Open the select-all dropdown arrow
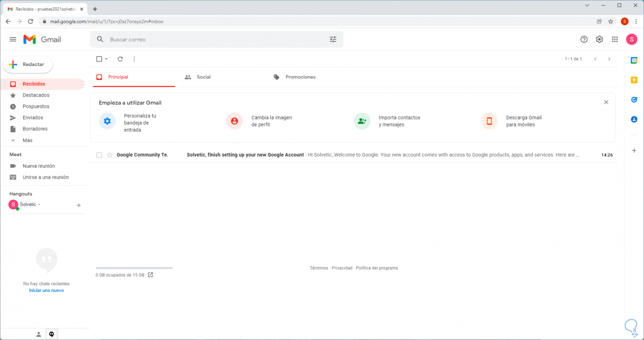 click(x=106, y=59)
